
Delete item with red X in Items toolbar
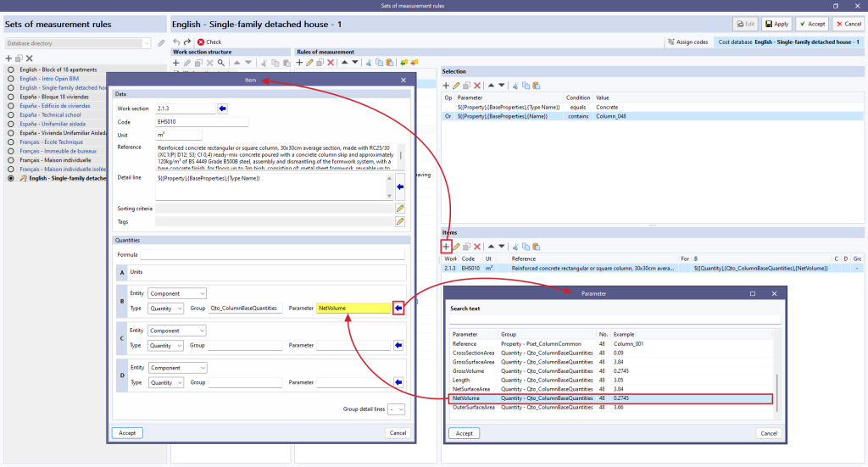point(477,247)
